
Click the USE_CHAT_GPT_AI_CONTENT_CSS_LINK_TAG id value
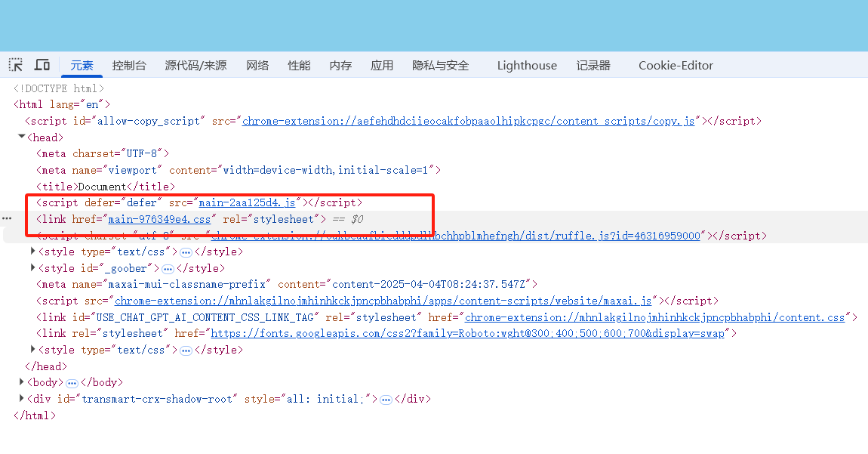(205, 317)
